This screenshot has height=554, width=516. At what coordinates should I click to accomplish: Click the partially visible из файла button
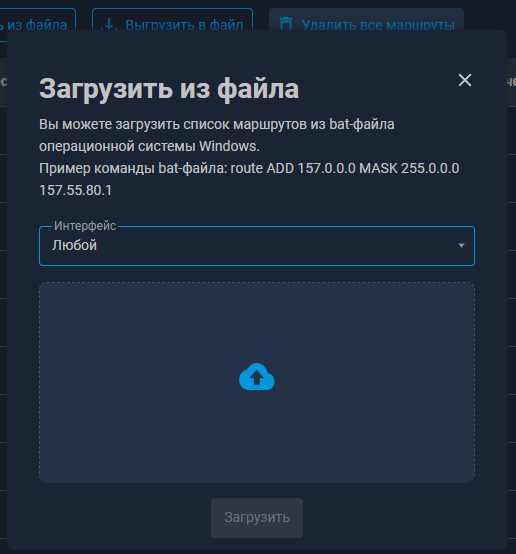coord(37,24)
